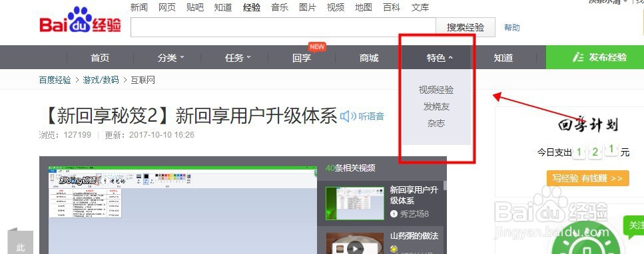Viewport: 644px width, 254px height.
Task: Go to 首页 in navigation bar
Action: 100,58
